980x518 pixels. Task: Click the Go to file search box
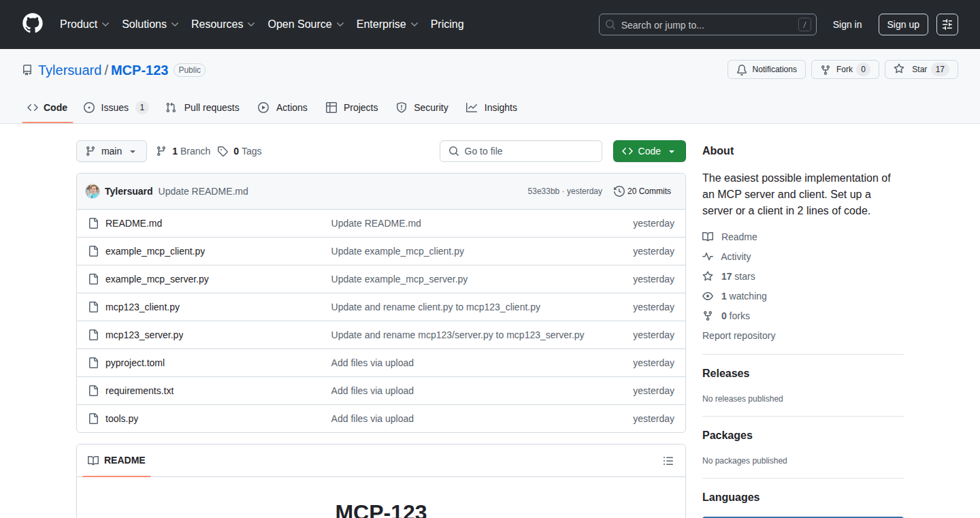[x=521, y=151]
